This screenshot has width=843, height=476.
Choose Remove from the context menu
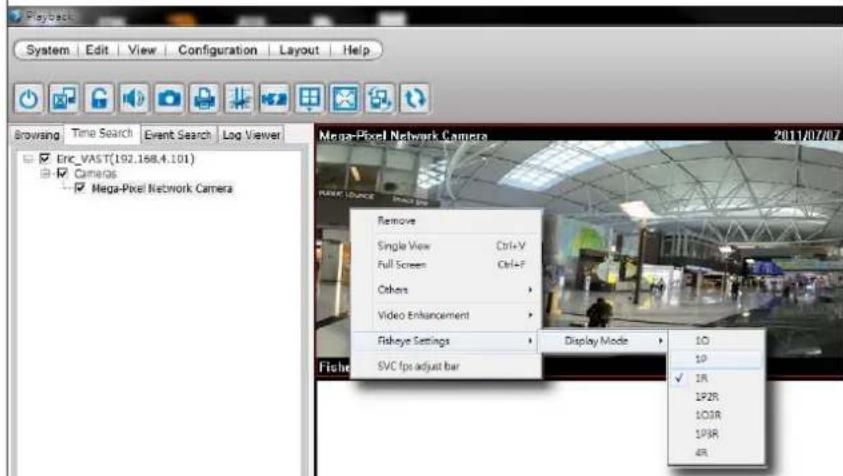(x=446, y=221)
